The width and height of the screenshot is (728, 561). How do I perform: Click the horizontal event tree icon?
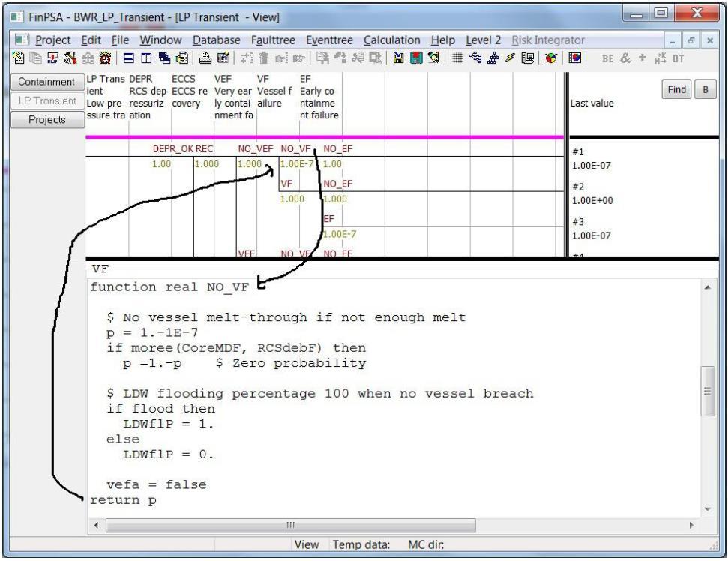coord(475,58)
